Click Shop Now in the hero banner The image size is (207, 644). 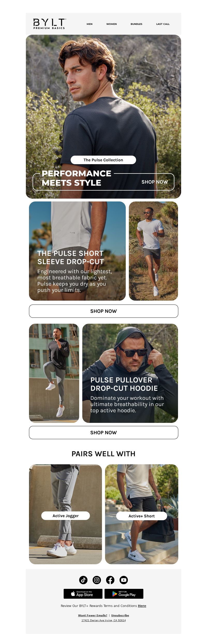(x=155, y=182)
